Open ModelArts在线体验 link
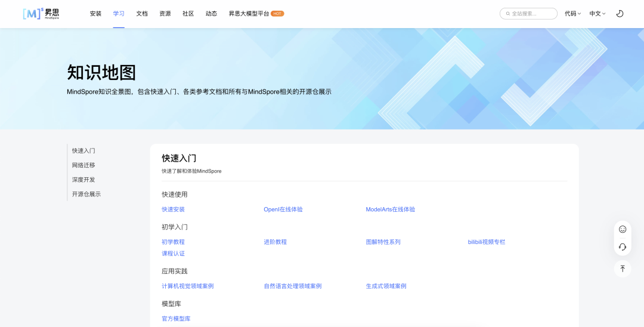 point(390,209)
